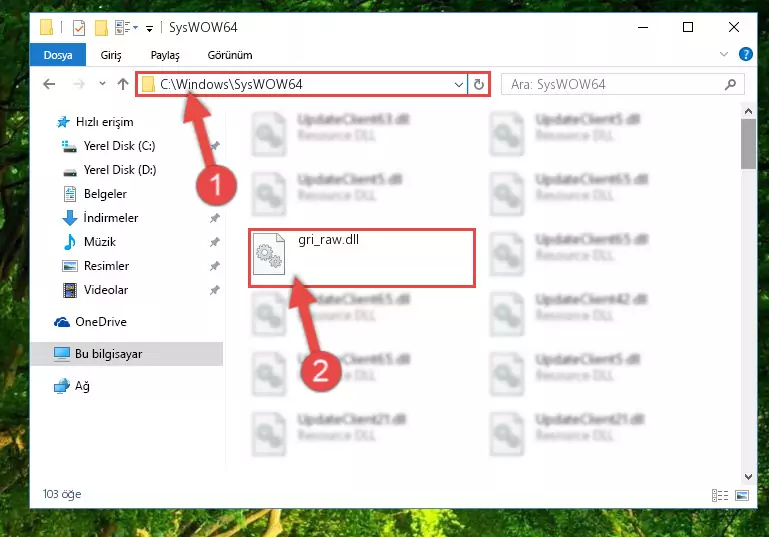Go up one folder level

123,84
